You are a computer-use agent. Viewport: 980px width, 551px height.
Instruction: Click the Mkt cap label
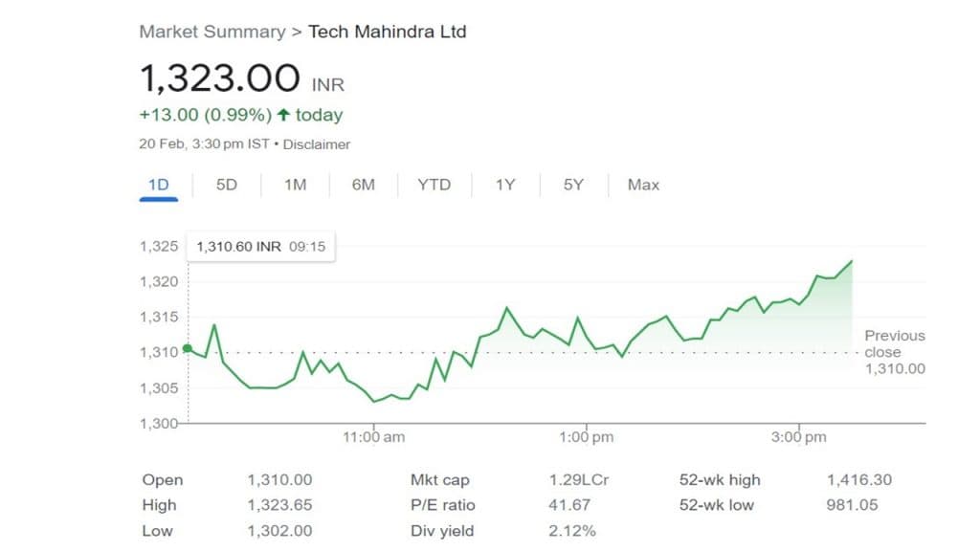(439, 480)
